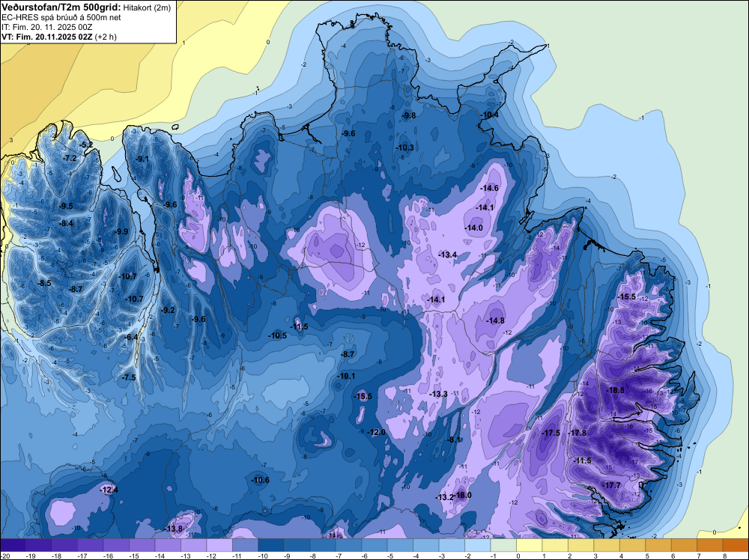Image resolution: width=749 pixels, height=560 pixels.
Task: Click the -13.2 temperature reading
Action: click(444, 497)
